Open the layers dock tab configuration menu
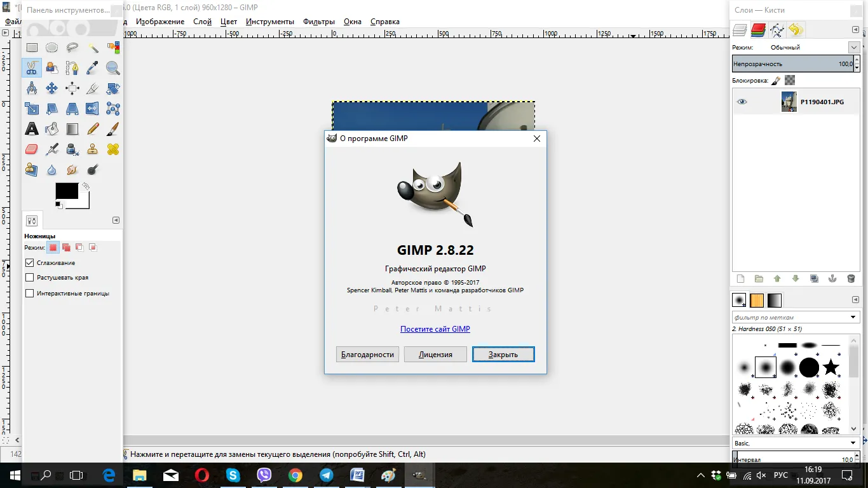 (x=855, y=30)
